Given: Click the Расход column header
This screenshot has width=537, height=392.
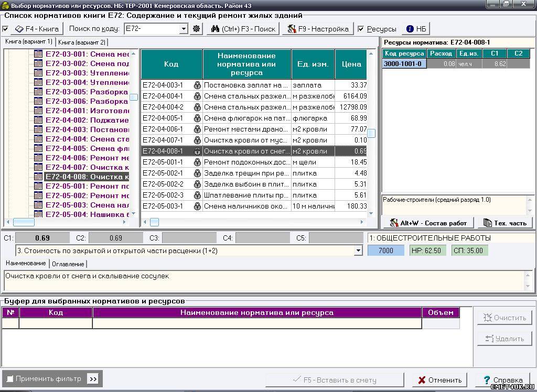Looking at the screenshot, I should pyautogui.click(x=441, y=53).
